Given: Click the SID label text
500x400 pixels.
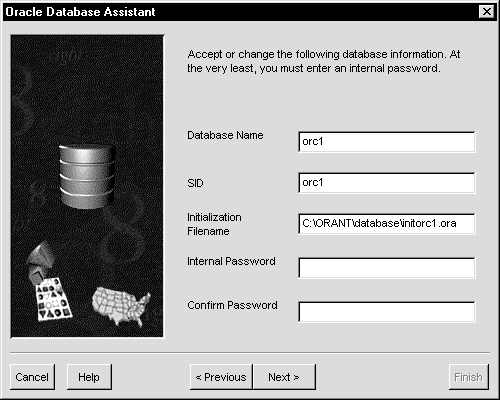Looking at the screenshot, I should pyautogui.click(x=195, y=183).
